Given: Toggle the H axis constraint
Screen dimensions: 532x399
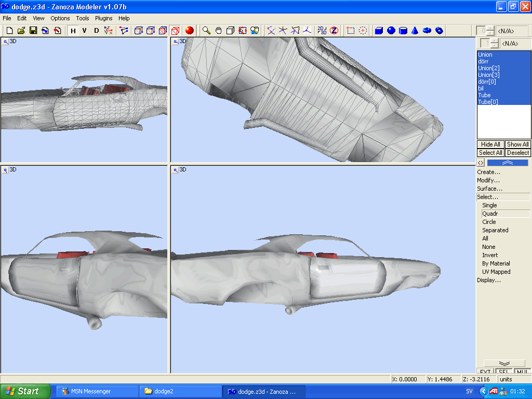Looking at the screenshot, I should [x=73, y=31].
